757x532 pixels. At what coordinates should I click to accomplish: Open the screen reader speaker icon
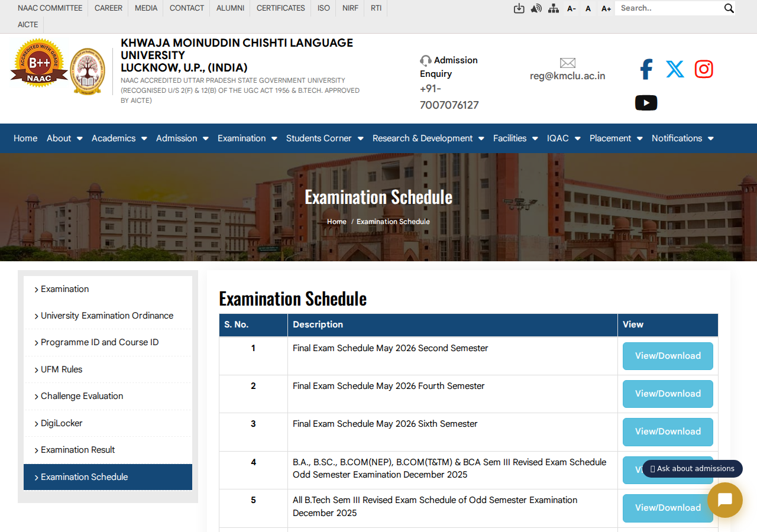tap(536, 8)
